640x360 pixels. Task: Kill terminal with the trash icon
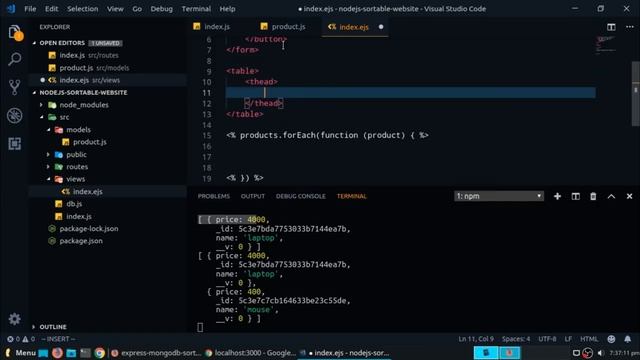(593, 196)
